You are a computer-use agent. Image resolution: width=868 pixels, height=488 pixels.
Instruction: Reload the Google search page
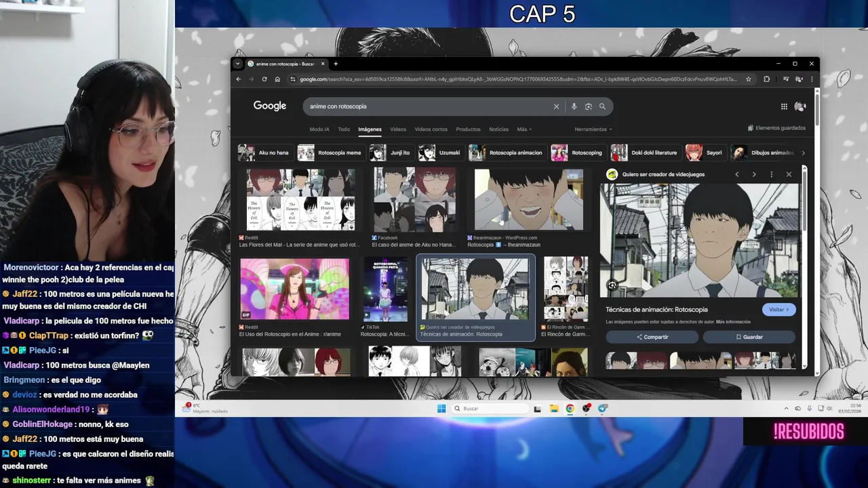tap(264, 79)
